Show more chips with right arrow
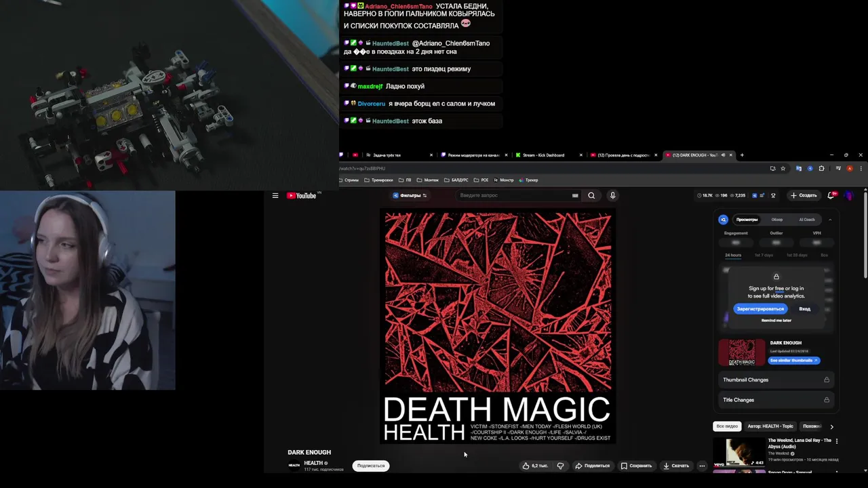Image resolution: width=868 pixels, height=488 pixels. (x=832, y=426)
